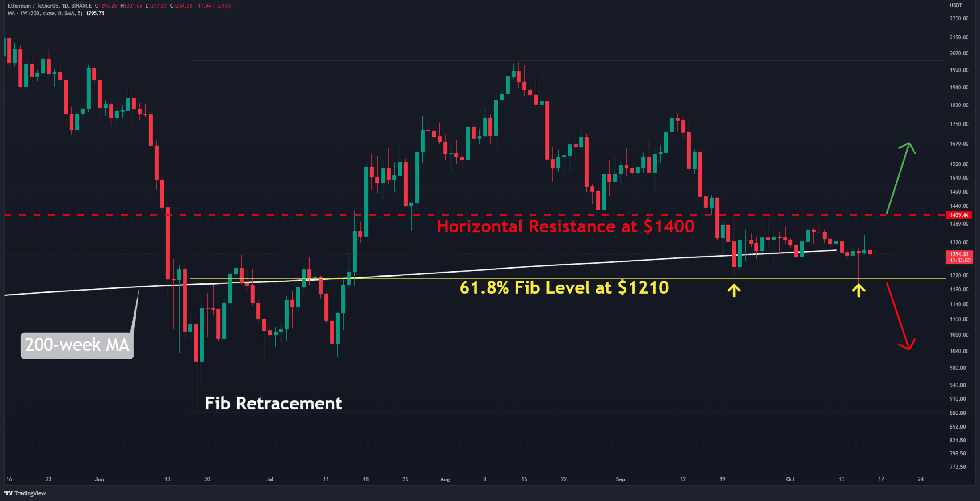Click the USDT currency label on the price axis

[956, 5]
